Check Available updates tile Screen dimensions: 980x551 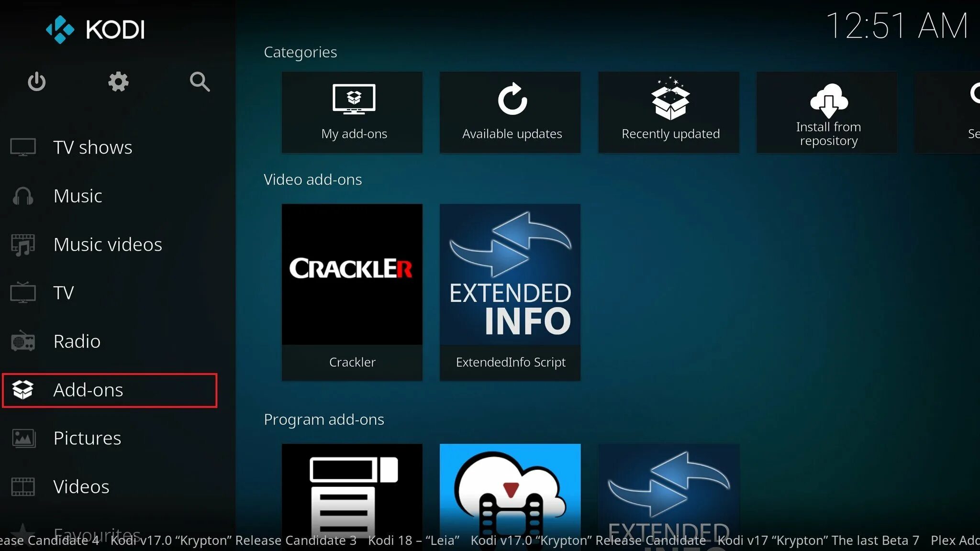(x=510, y=112)
